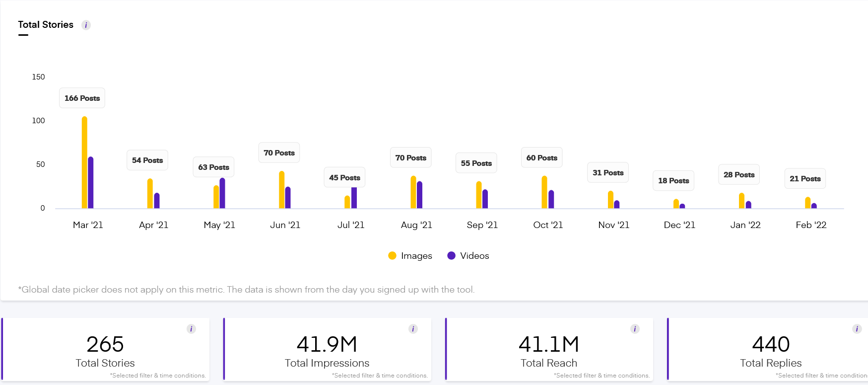Open info icon on Total Reach card
The width and height of the screenshot is (868, 385).
click(635, 329)
